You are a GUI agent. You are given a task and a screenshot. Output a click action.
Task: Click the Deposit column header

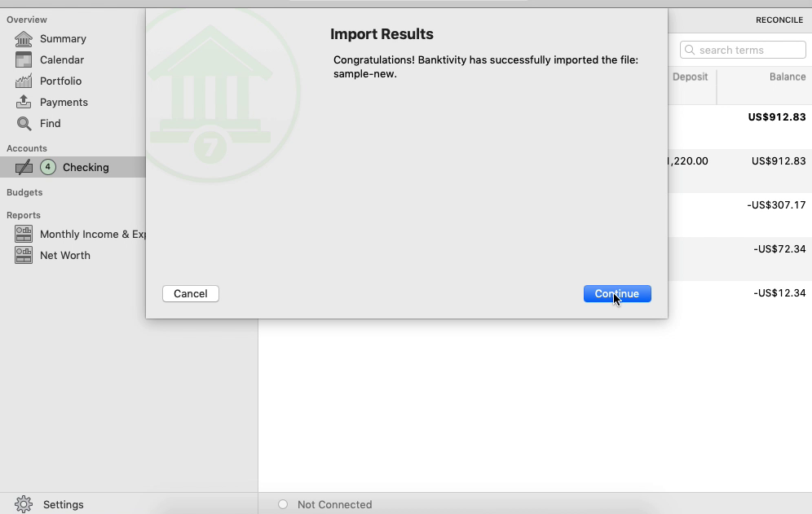[690, 77]
